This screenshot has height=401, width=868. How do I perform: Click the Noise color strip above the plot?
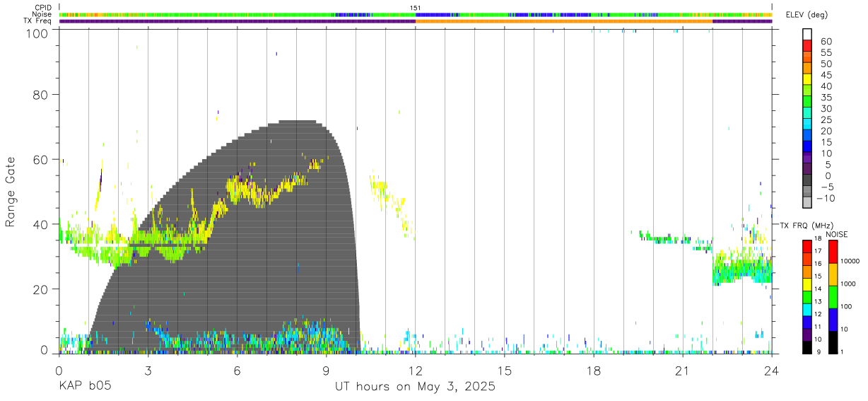pos(416,14)
